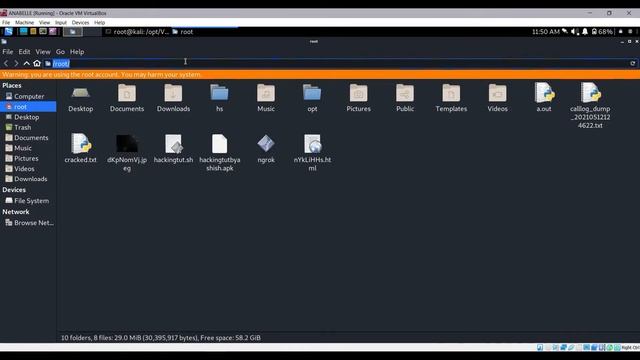Select Computer in Places sidebar

click(x=28, y=96)
